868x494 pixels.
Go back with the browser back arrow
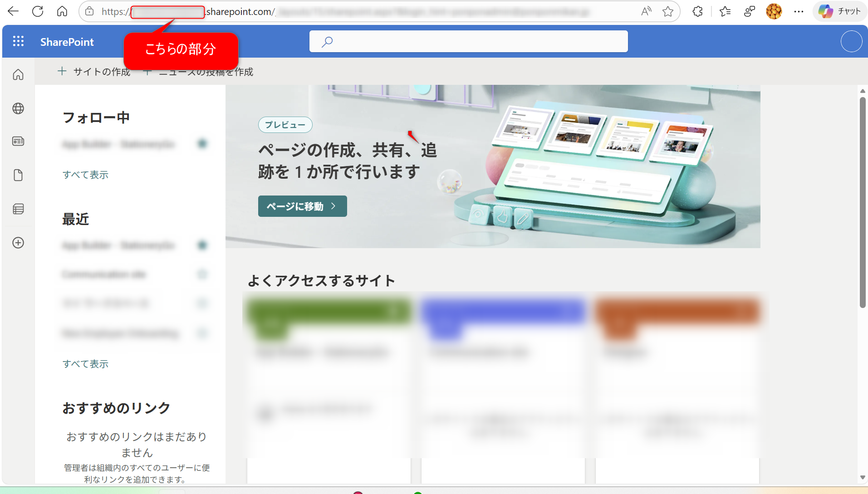[13, 11]
